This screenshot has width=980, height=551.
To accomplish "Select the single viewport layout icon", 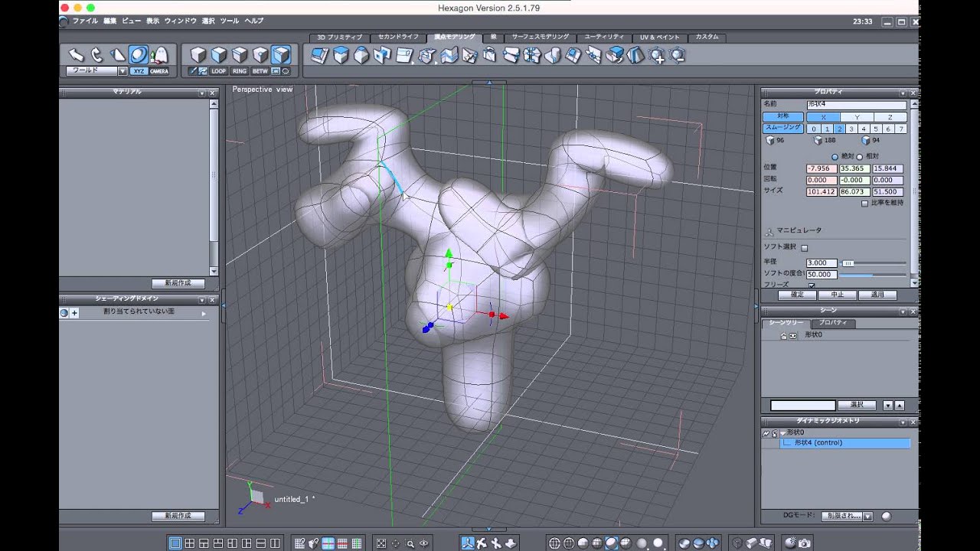I will tap(175, 543).
